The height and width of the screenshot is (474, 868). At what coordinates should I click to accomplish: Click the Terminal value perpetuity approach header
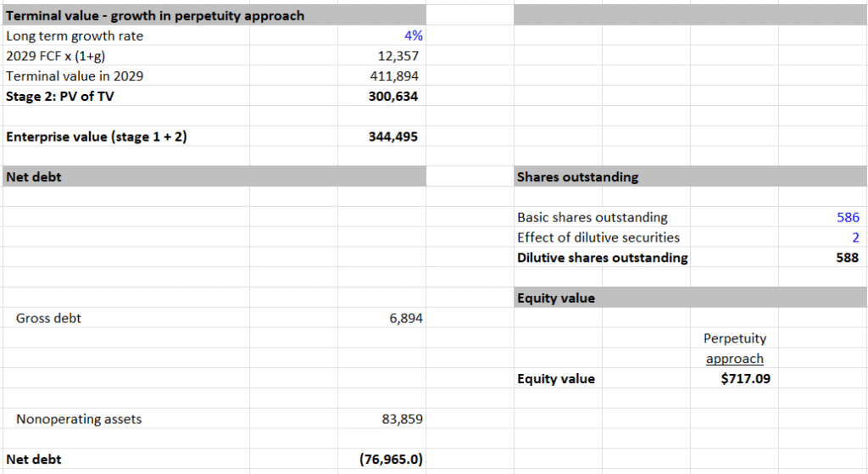(214, 15)
